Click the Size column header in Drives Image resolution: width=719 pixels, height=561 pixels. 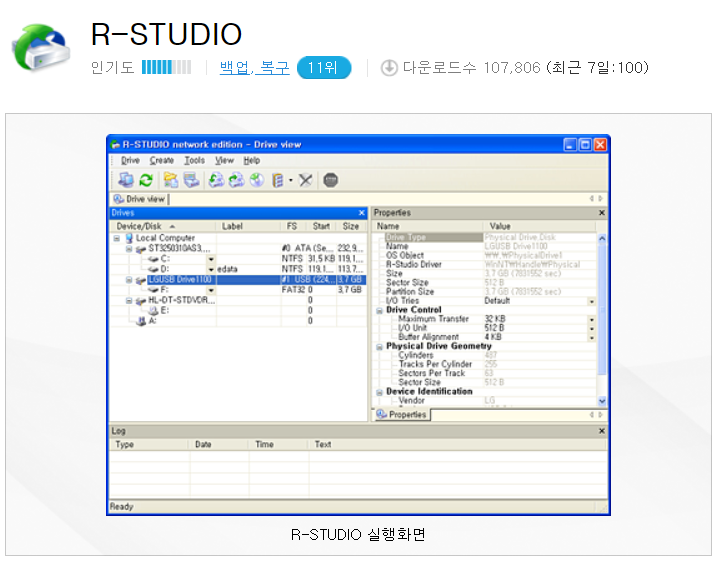(x=351, y=226)
